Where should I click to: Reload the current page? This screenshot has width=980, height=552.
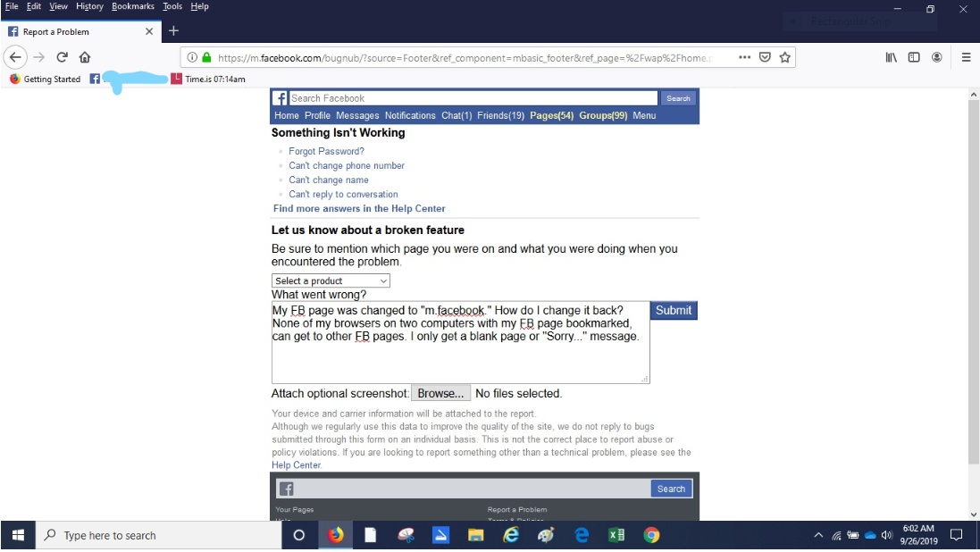coord(62,57)
